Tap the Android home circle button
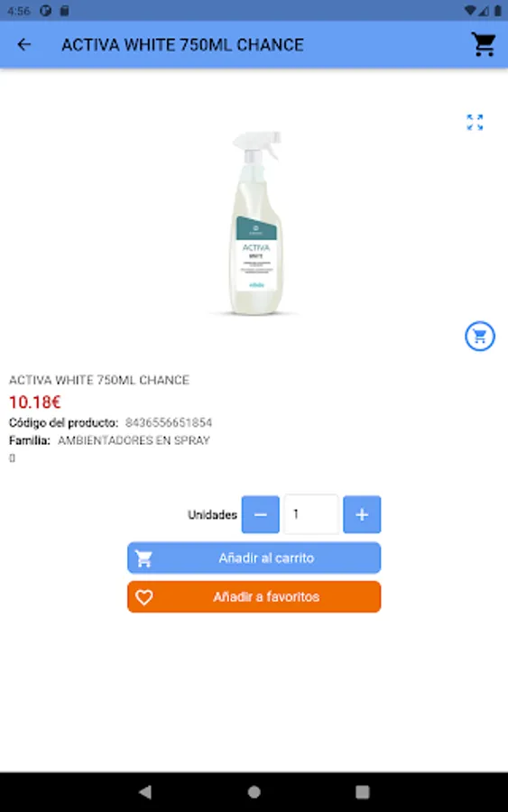This screenshot has height=812, width=508. tap(254, 791)
